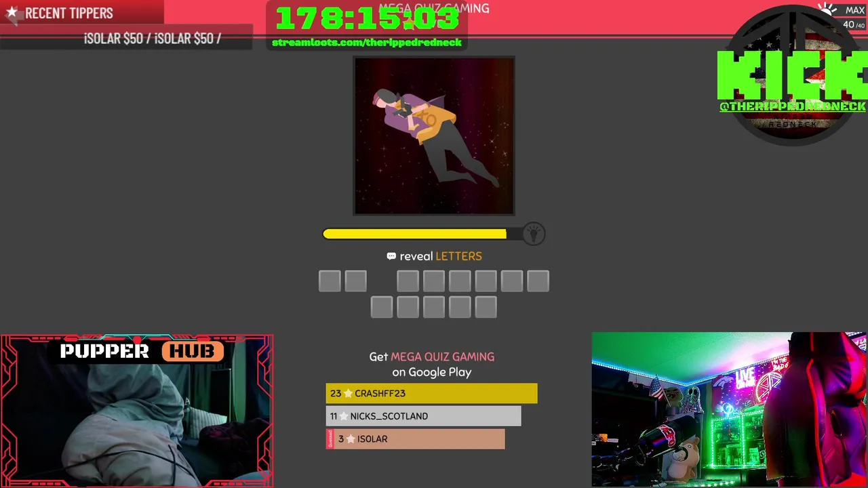Open the streamloots.com/therippedredneck link
The image size is (868, 488).
(x=367, y=42)
